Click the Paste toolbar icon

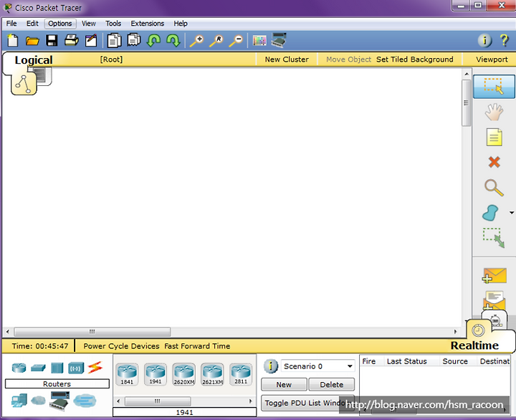(x=134, y=40)
